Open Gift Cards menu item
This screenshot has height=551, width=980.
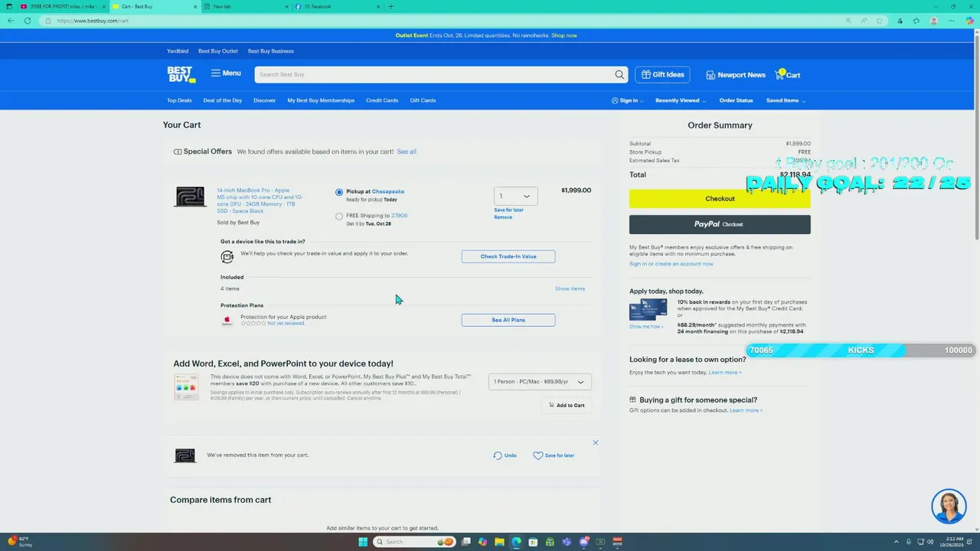pos(423,100)
